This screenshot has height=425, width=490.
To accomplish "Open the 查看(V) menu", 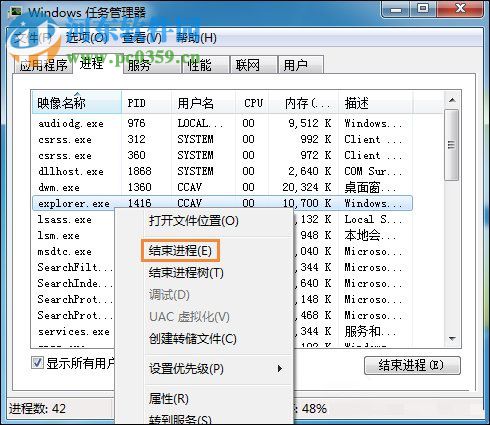I will (x=142, y=38).
